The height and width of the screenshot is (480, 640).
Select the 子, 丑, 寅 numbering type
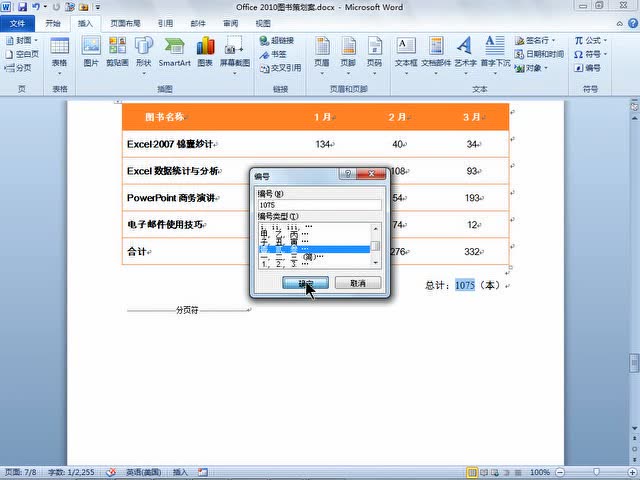click(x=314, y=242)
